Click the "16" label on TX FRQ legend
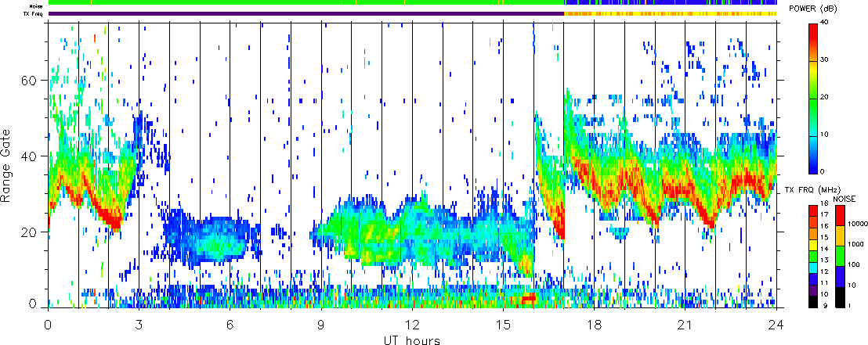The height and width of the screenshot is (345, 868). coord(824,225)
